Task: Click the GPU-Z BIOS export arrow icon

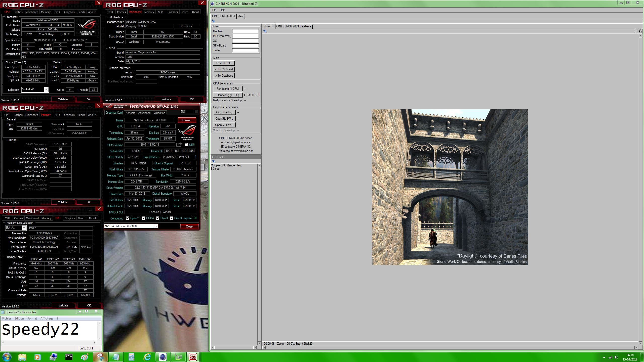Action: pyautogui.click(x=179, y=145)
